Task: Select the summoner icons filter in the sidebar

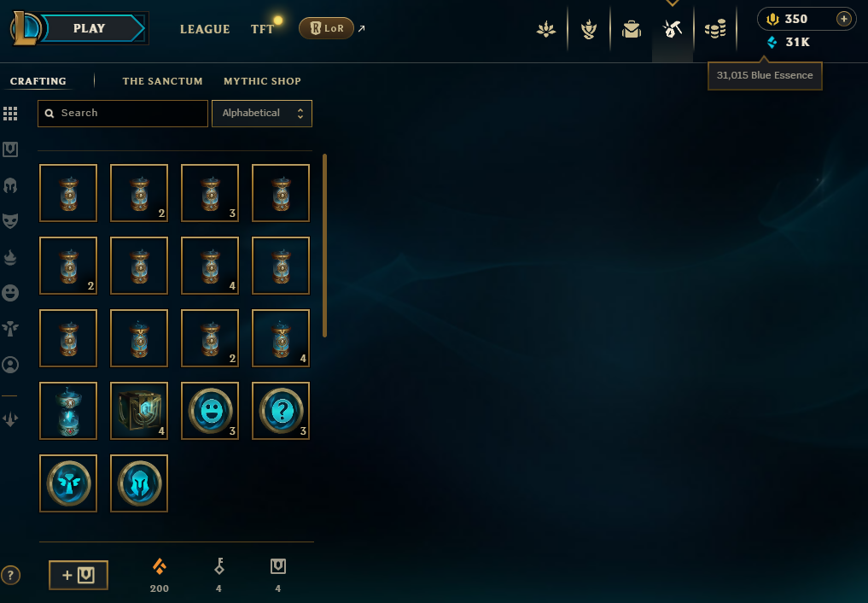Action: click(10, 365)
